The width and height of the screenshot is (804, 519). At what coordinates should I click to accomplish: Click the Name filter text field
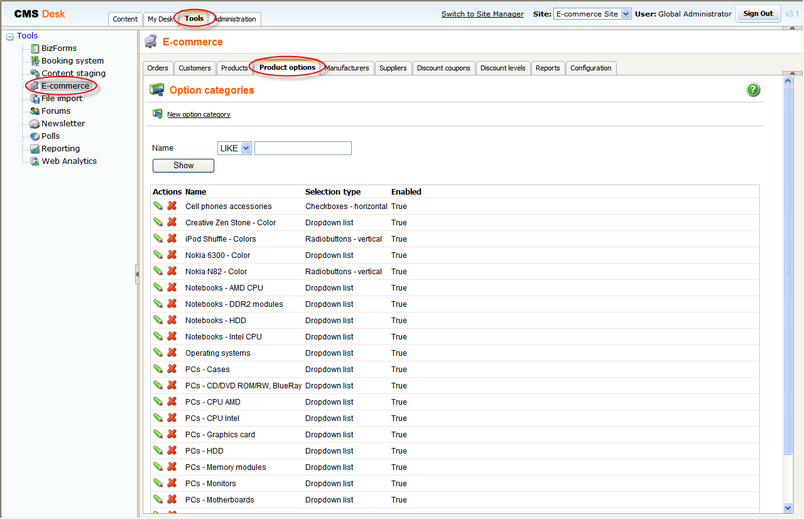pyautogui.click(x=303, y=148)
